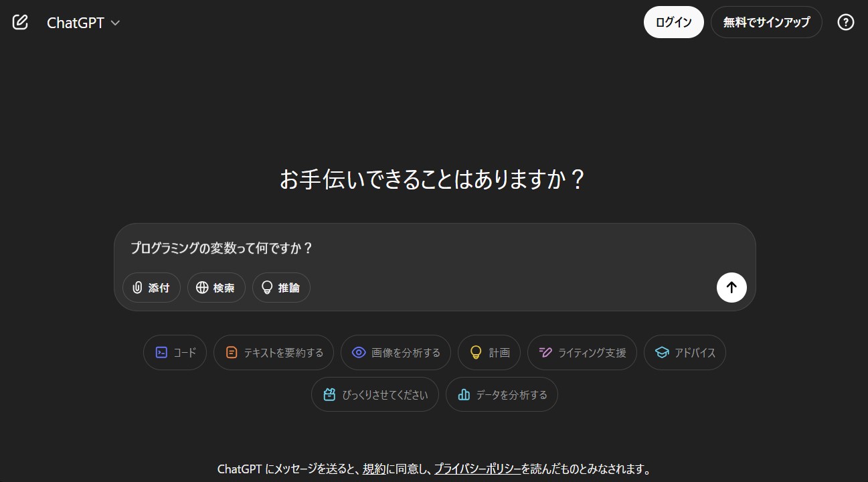
Task: Click the paperclip 添付 attach icon
Action: pyautogui.click(x=138, y=288)
